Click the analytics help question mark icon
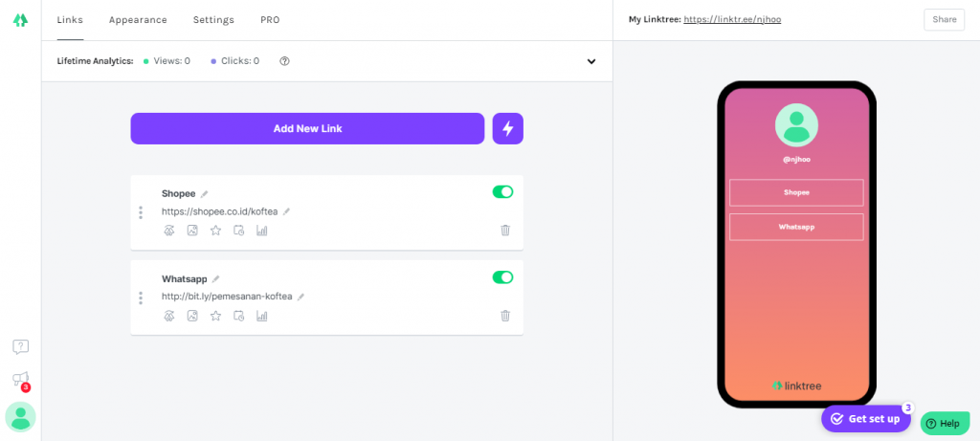Image resolution: width=980 pixels, height=441 pixels. pos(284,61)
